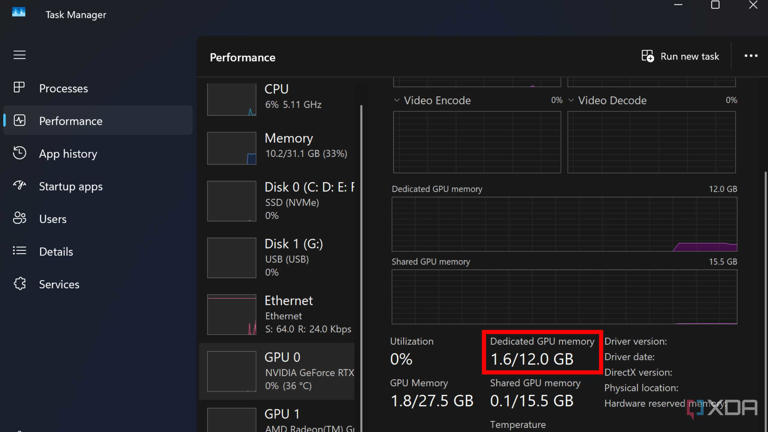Click the Task Manager app icon
The height and width of the screenshot is (432, 768).
click(x=19, y=14)
